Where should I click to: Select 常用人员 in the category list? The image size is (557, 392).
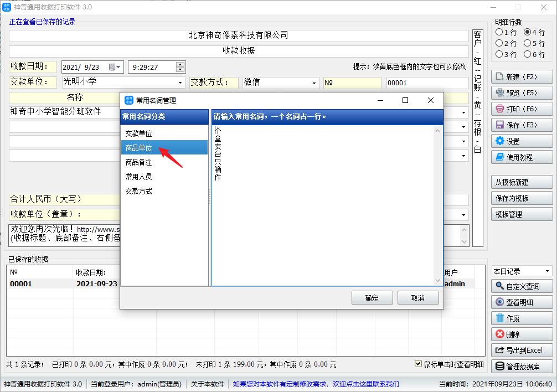coord(139,177)
